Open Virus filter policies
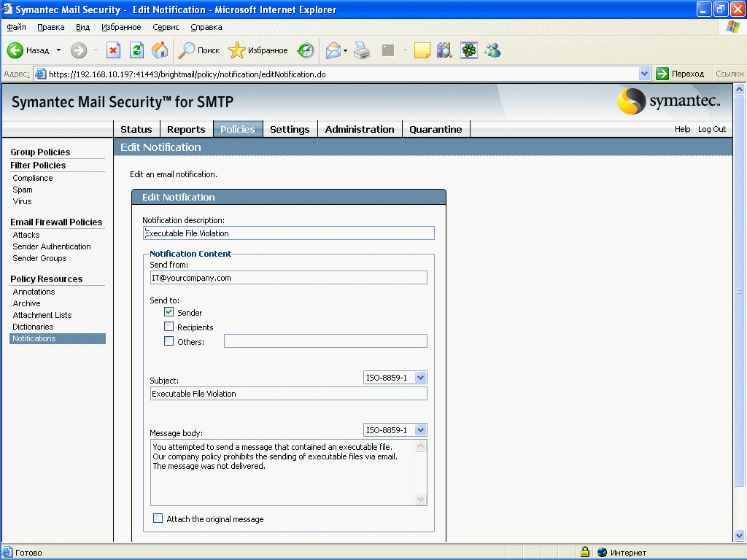The height and width of the screenshot is (560, 747). [22, 201]
